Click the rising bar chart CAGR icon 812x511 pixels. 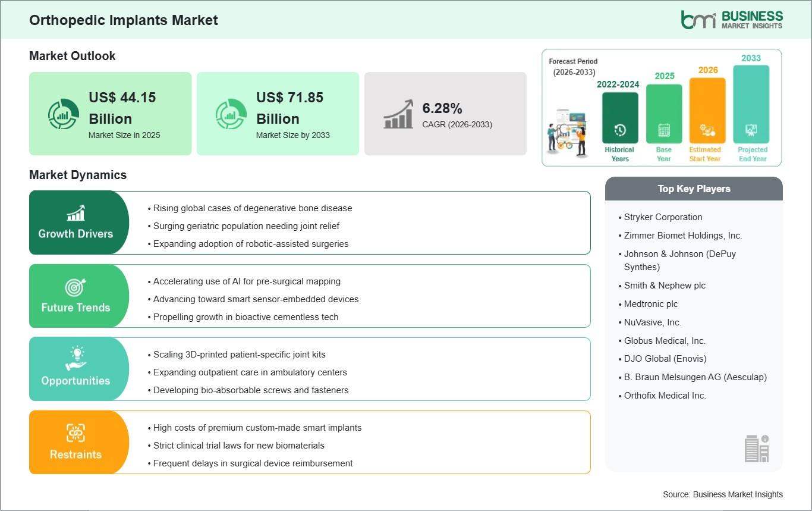(x=398, y=114)
